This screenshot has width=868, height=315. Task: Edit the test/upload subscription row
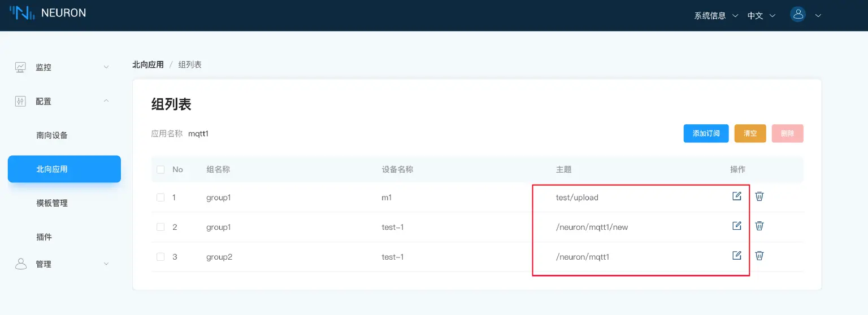tap(736, 196)
